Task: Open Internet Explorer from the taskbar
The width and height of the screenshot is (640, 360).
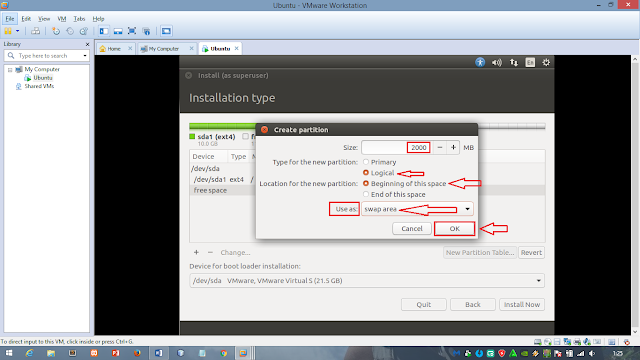Action: tap(29, 353)
